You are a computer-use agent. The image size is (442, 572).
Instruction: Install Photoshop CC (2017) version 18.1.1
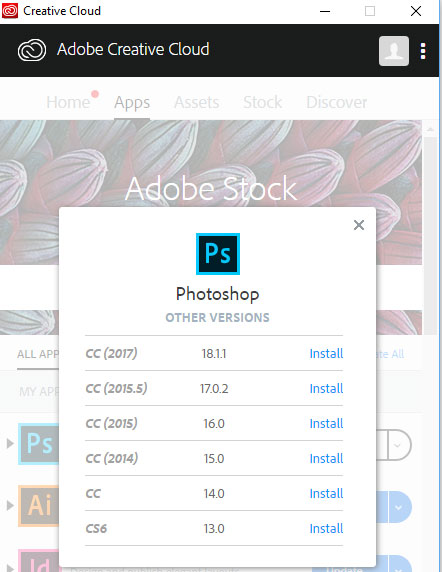click(326, 353)
